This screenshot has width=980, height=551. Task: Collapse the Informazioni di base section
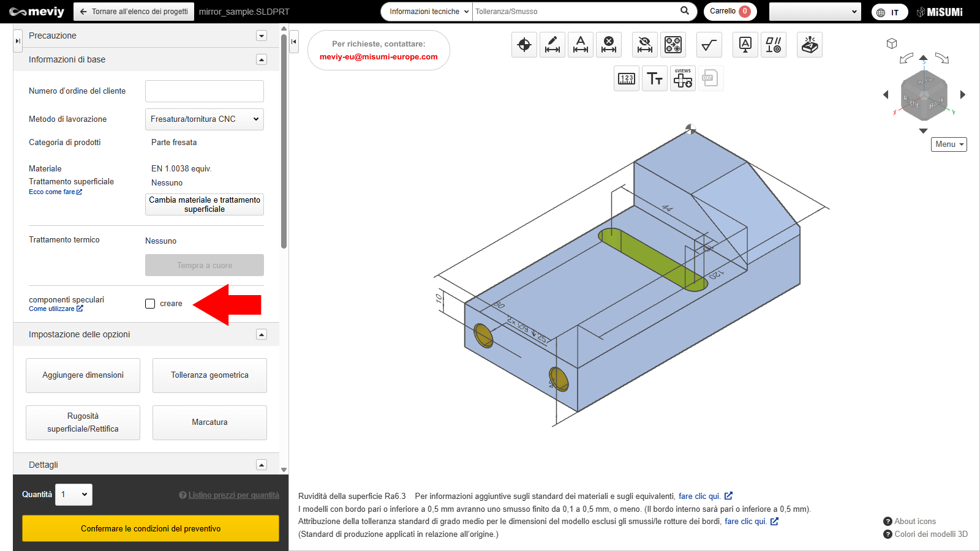coord(262,59)
